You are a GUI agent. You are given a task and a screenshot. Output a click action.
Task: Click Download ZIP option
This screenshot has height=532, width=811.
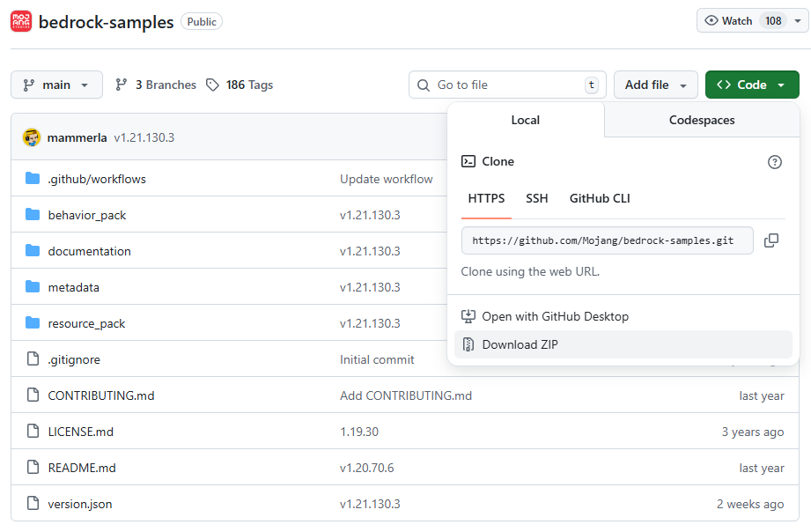tap(520, 344)
